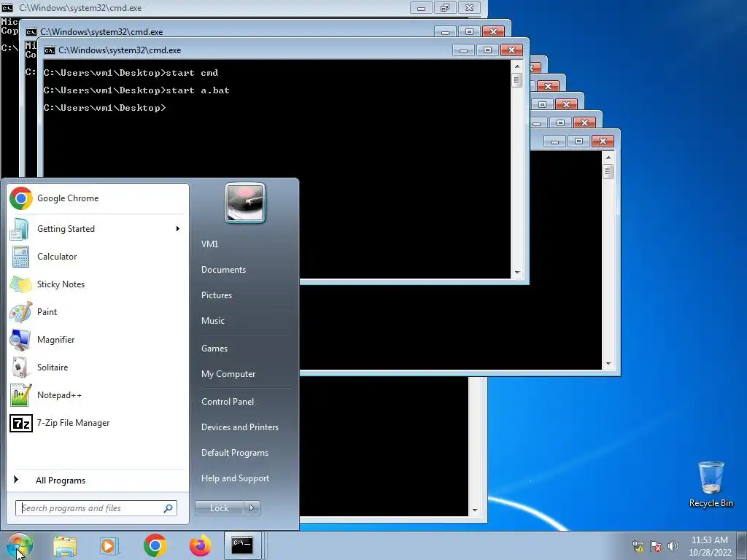Click the Lock button
Screen dimensions: 747x560
click(219, 508)
